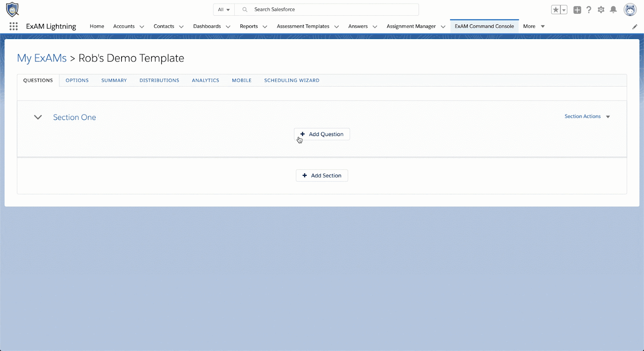
Task: Select the ExAM Command Console nav tab
Action: pyautogui.click(x=484, y=26)
